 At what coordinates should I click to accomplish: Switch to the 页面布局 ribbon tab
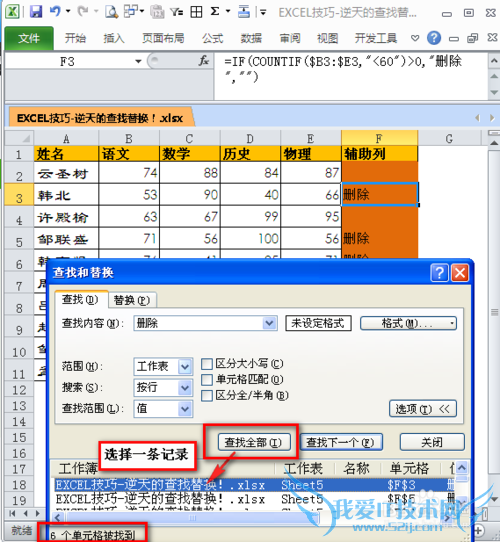coord(163,38)
